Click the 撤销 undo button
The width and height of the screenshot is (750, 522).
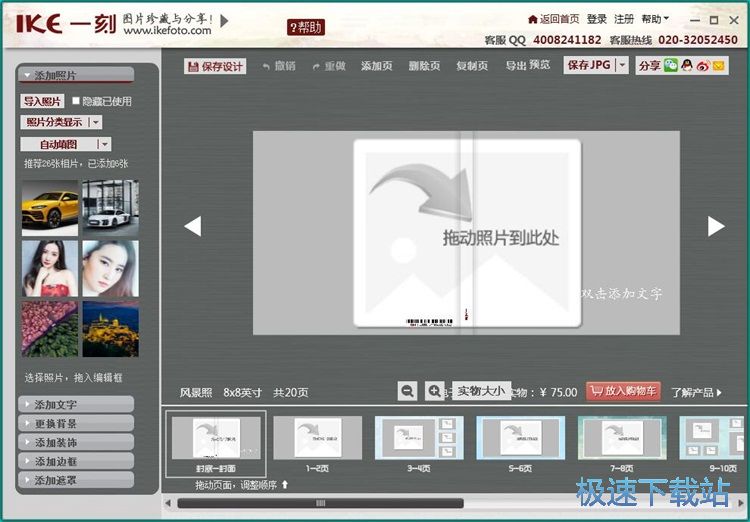point(279,66)
